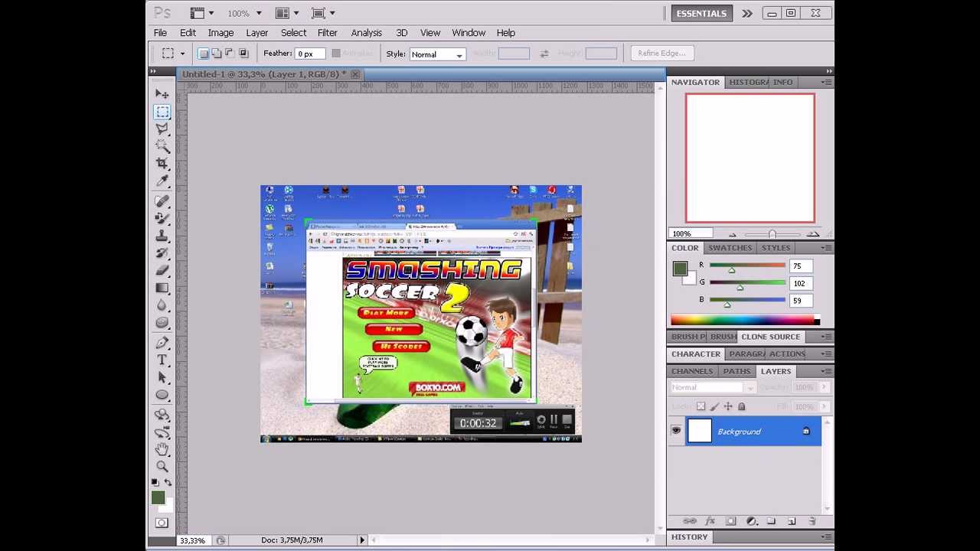Select the Hand tool
980x551 pixels.
[162, 449]
